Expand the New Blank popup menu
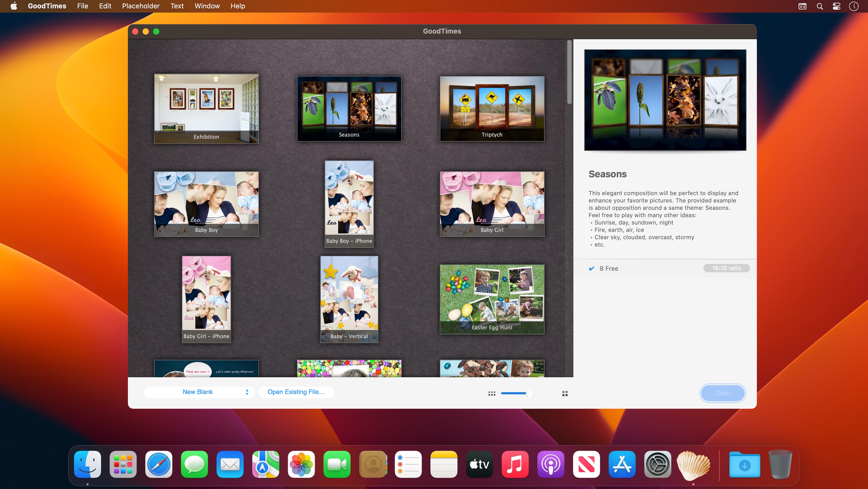Image resolution: width=868 pixels, height=489 pixels. (x=199, y=392)
